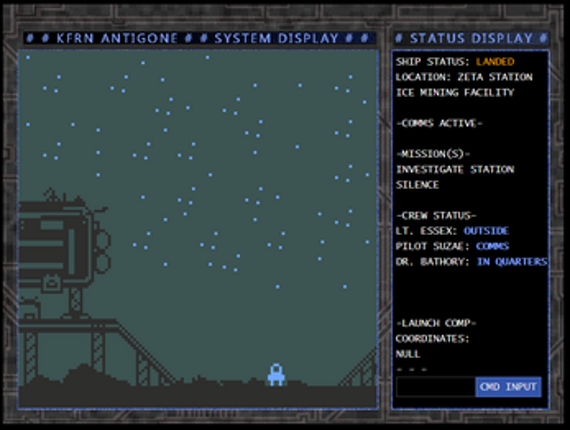Click the -COMMS ACTIVE- indicator
The width and height of the screenshot is (570, 430).
pyautogui.click(x=439, y=123)
